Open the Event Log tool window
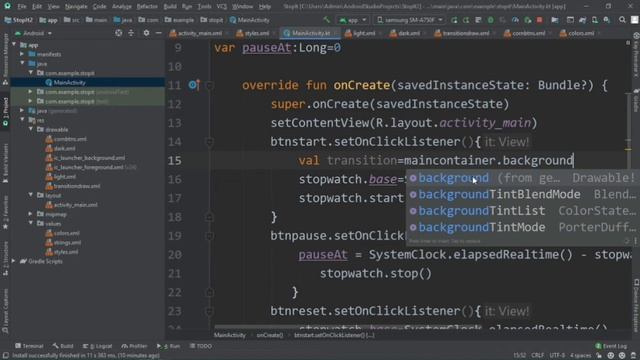 click(x=611, y=346)
